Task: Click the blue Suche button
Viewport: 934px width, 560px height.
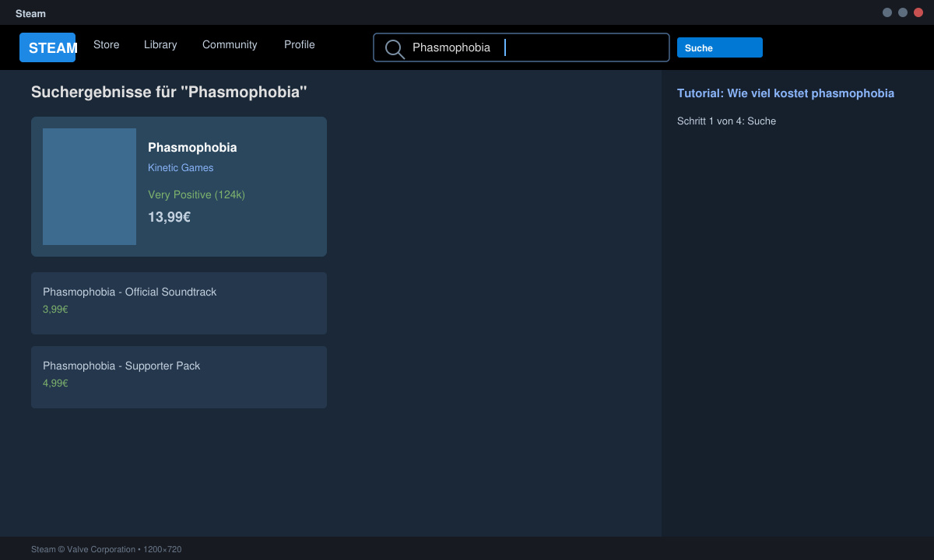Action: (x=720, y=47)
